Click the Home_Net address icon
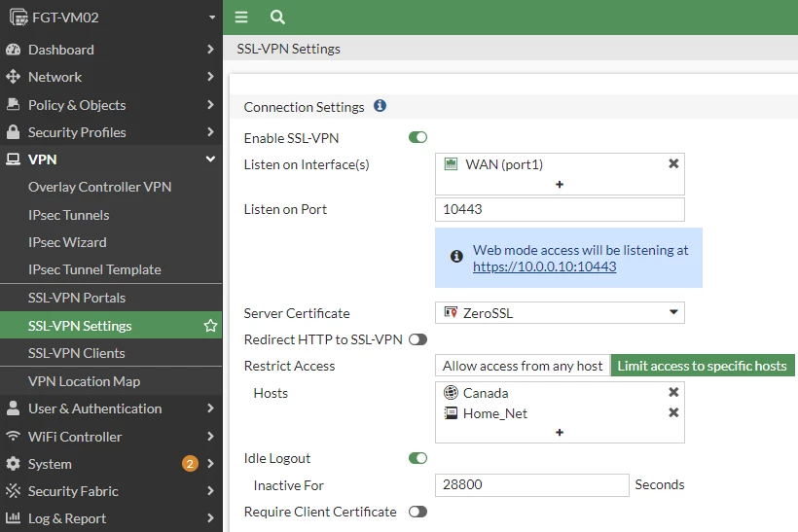The image size is (798, 532). click(x=451, y=413)
